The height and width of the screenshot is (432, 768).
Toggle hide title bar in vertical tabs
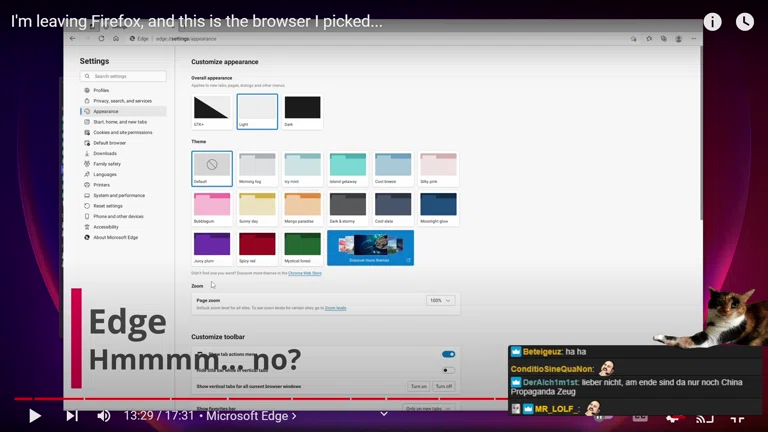coord(448,370)
